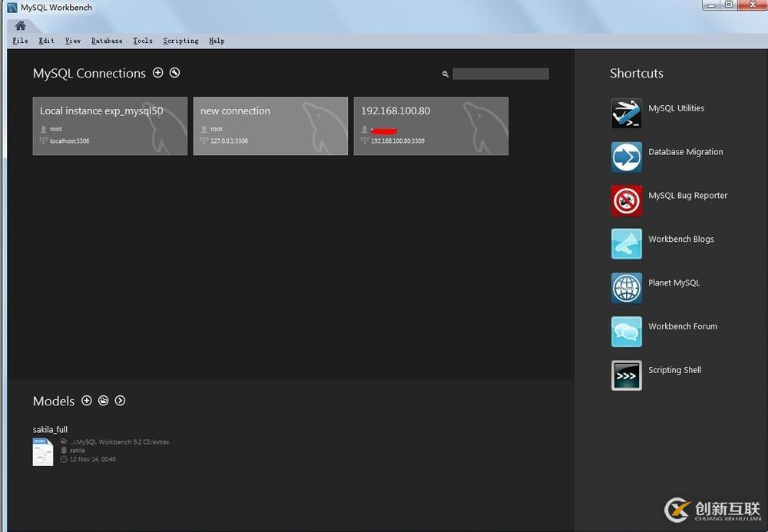Screen dimensions: 768x532
Task: Click Database Migration shortcut icon
Action: pos(627,157)
